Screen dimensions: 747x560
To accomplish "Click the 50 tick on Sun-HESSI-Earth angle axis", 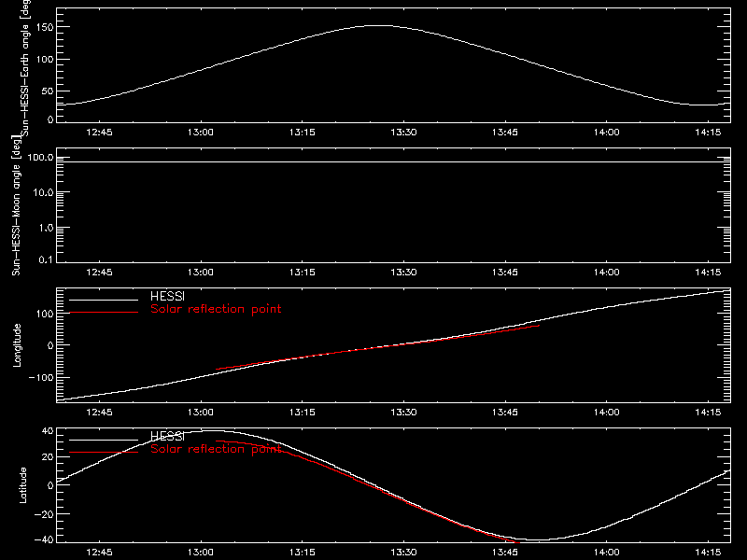I will click(48, 91).
